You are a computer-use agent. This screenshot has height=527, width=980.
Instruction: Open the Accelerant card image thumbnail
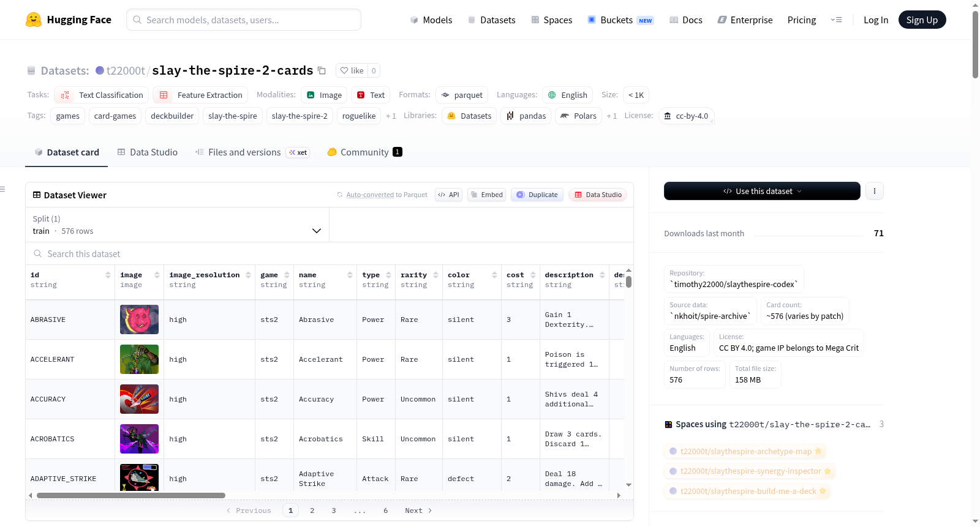coord(139,359)
